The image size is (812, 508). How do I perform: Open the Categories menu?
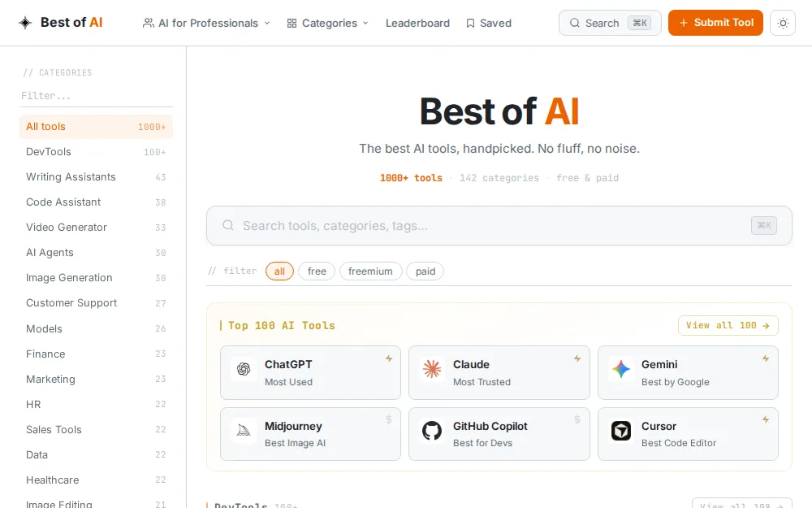(328, 24)
